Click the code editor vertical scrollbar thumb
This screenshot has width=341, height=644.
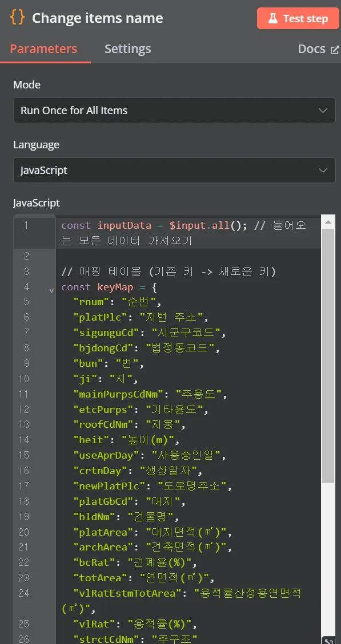tap(328, 356)
